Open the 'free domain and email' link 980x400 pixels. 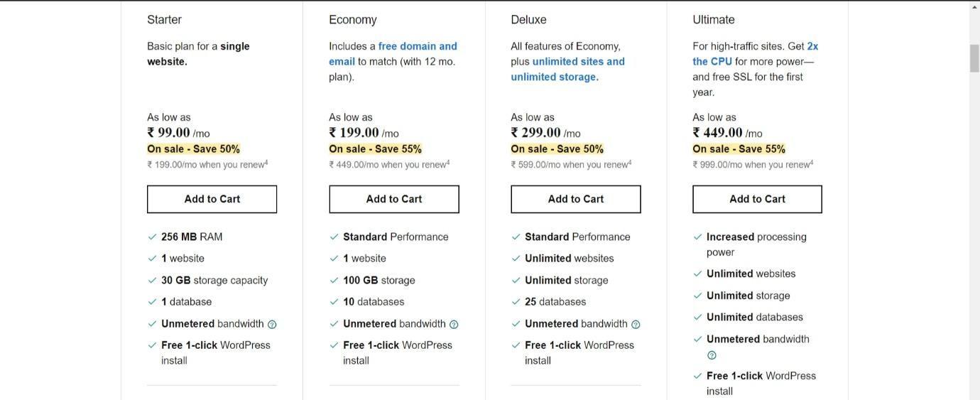(x=417, y=46)
